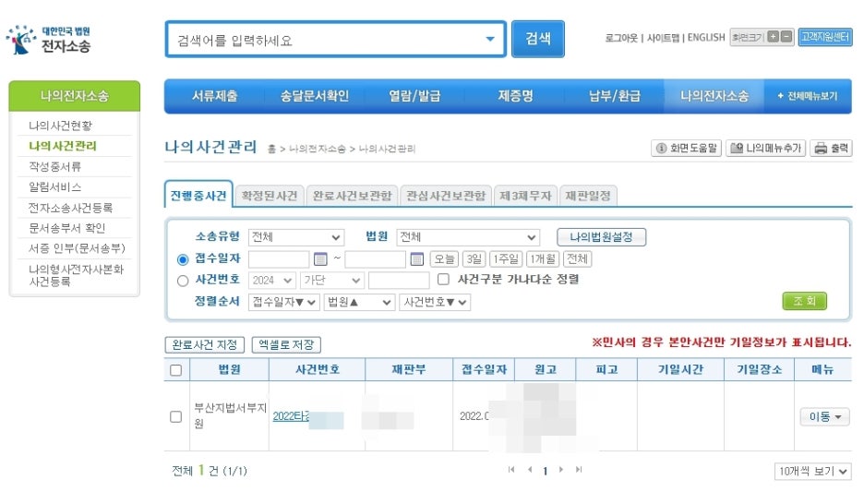Viewport: 864px width, 504px height.
Task: Set date range to 1개월
Action: pyautogui.click(x=543, y=258)
